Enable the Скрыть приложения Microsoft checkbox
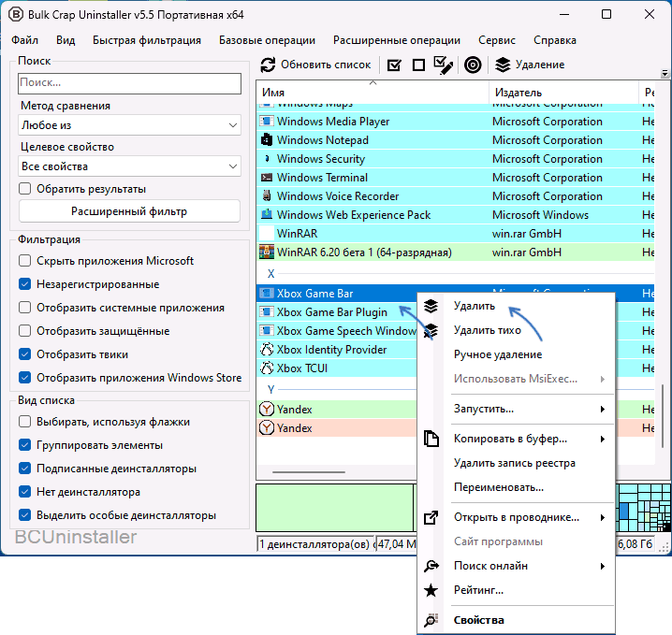 [25, 261]
